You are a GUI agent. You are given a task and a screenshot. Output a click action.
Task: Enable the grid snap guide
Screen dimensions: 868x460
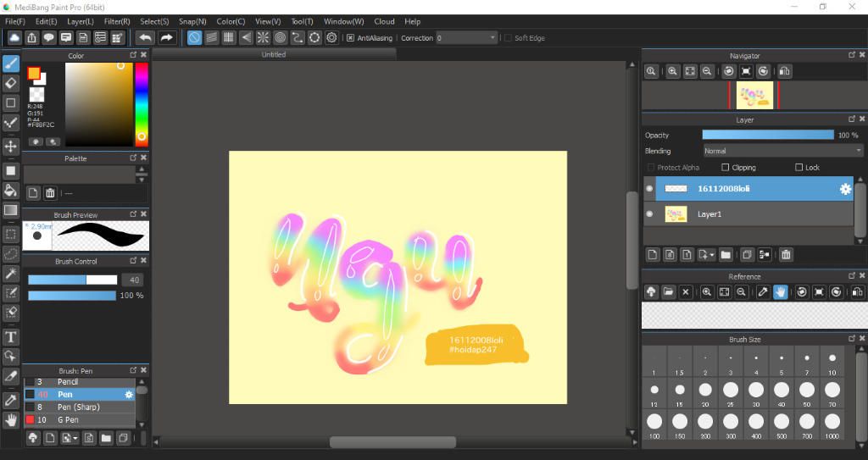[229, 37]
